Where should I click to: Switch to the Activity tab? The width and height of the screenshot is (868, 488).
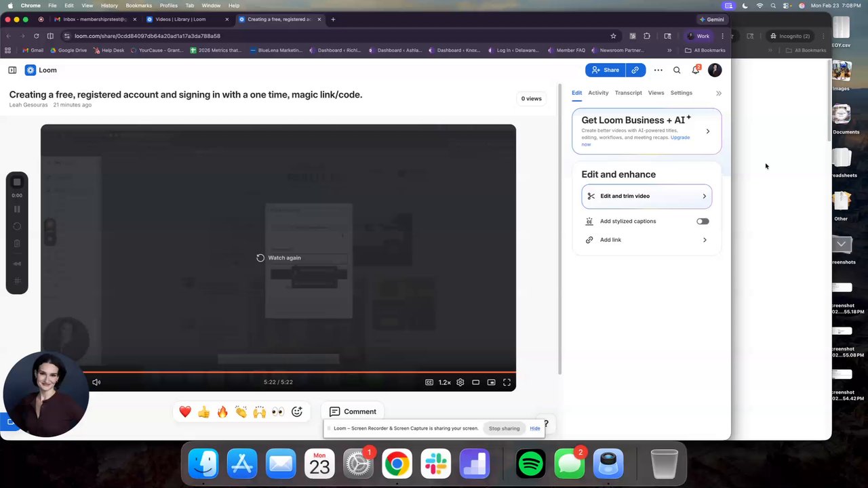pyautogui.click(x=598, y=93)
